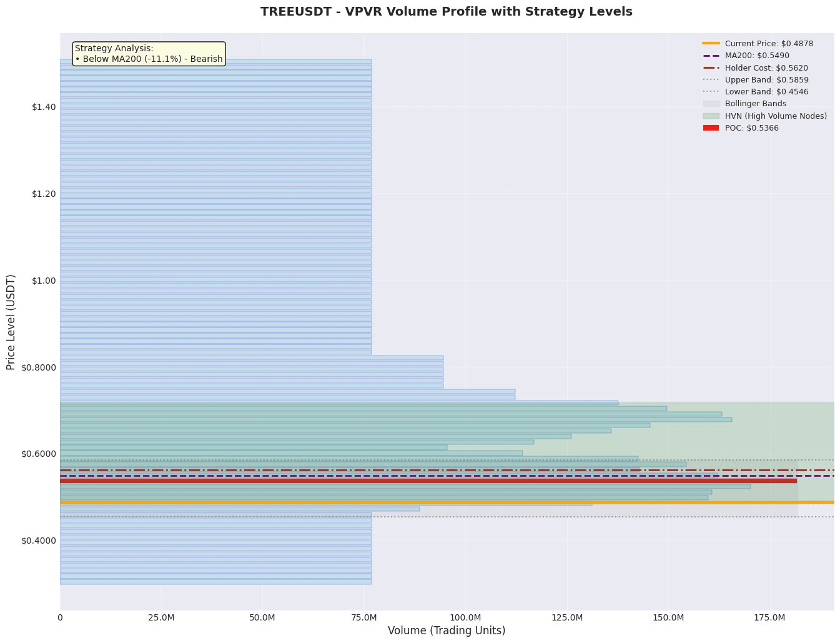Click the 100.0M x-axis tick label
This screenshot has height=643, width=840.
465,617
